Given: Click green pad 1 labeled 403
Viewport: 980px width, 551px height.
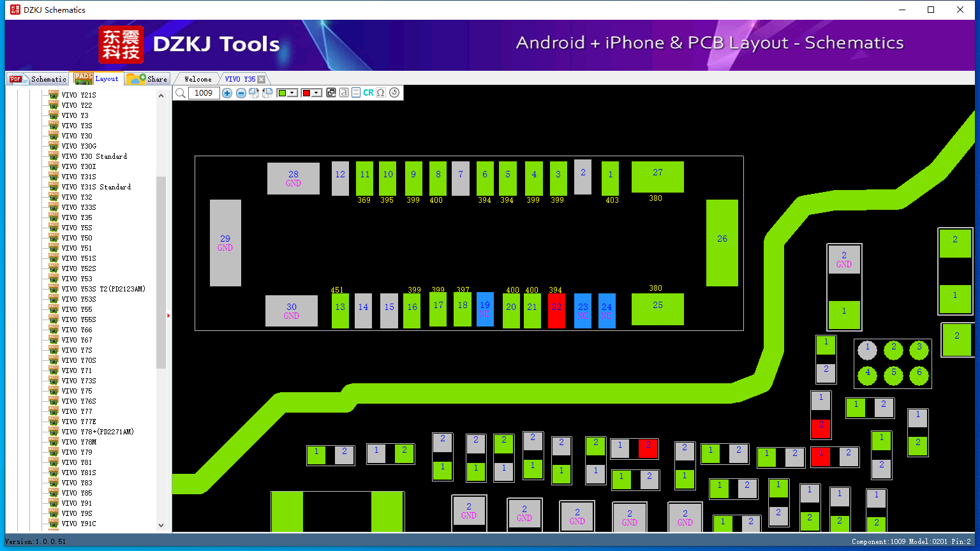Looking at the screenshot, I should point(610,179).
